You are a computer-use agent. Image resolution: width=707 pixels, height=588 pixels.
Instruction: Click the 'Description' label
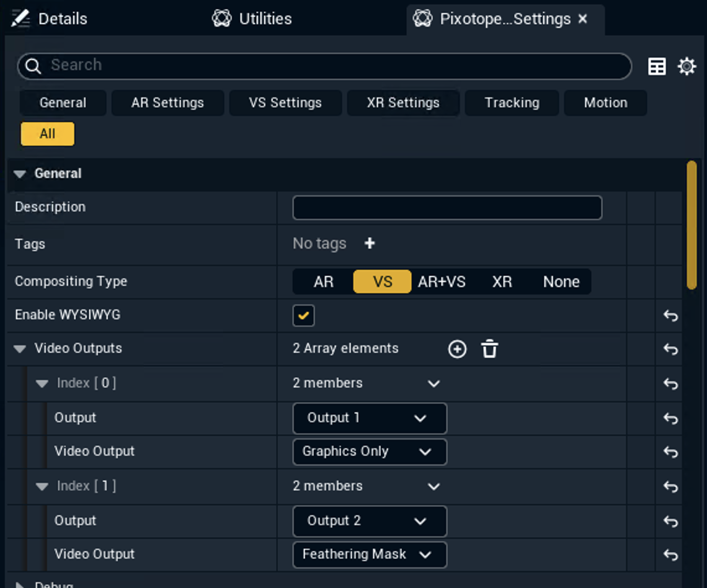[x=50, y=207]
